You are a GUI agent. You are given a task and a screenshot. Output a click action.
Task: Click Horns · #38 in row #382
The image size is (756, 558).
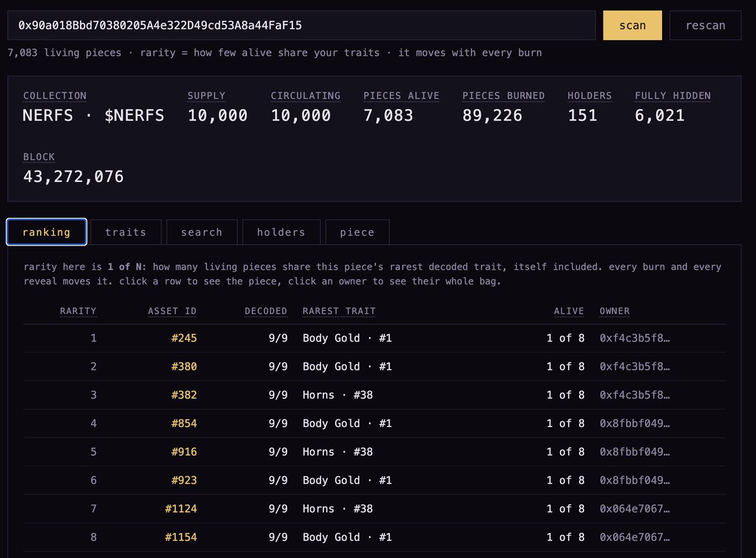[338, 395]
